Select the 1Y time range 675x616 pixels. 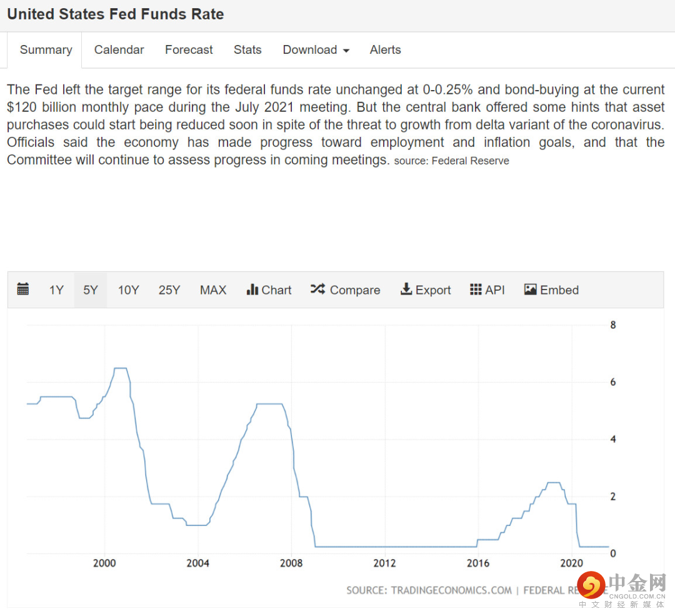click(x=56, y=290)
